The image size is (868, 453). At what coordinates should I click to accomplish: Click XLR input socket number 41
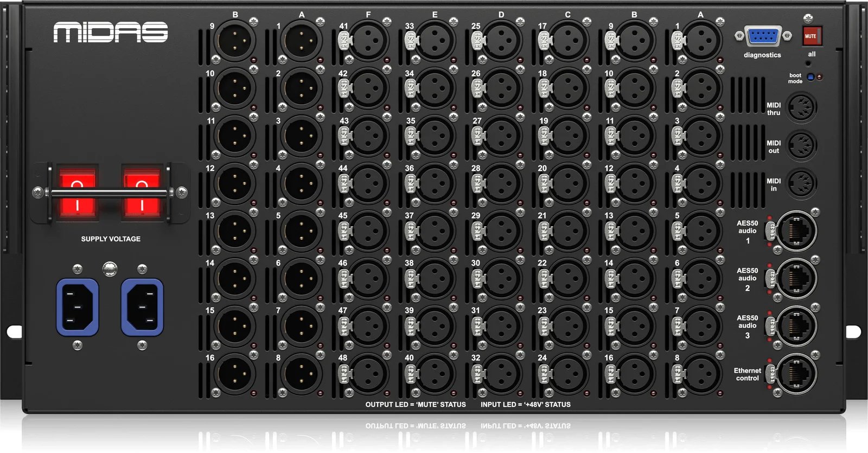369,41
